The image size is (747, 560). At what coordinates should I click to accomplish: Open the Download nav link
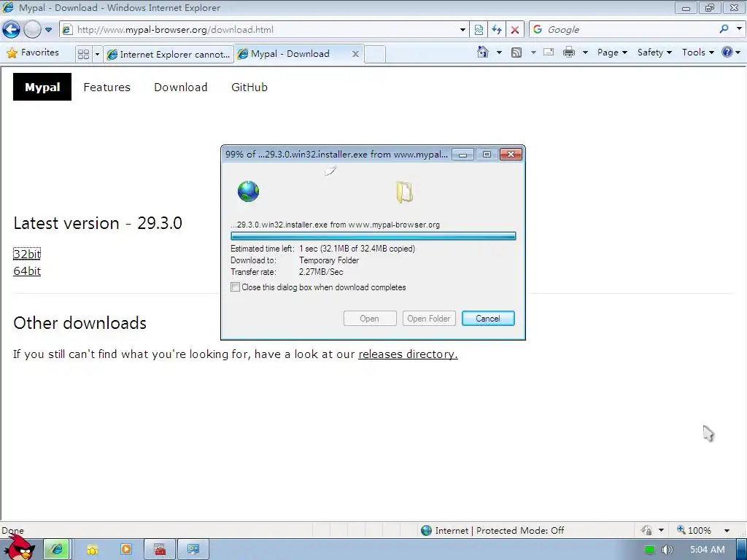click(x=181, y=87)
